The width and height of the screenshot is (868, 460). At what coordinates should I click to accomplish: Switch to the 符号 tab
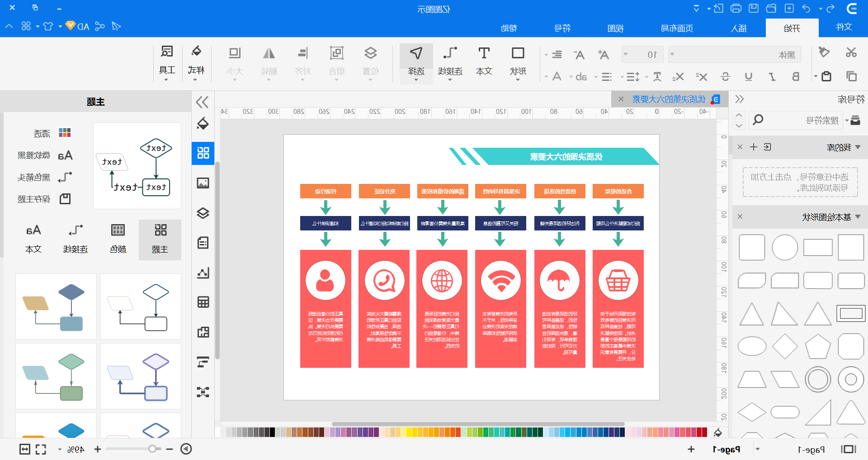coord(562,28)
